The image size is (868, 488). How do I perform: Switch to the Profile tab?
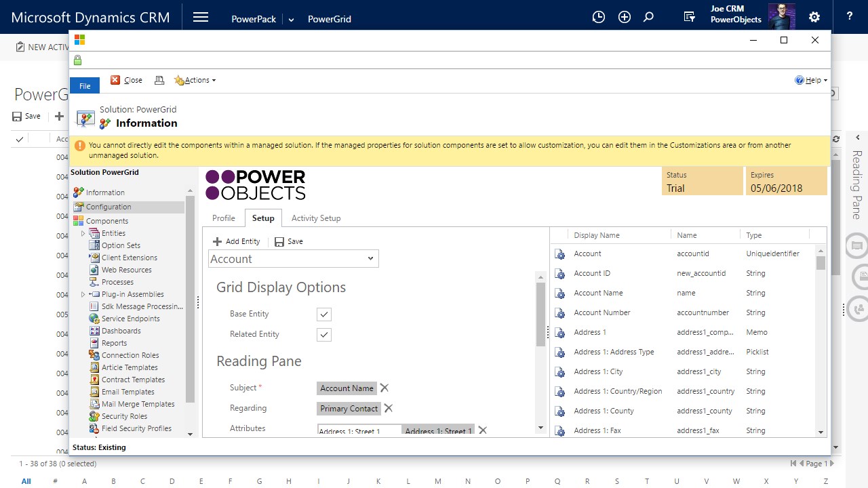pyautogui.click(x=223, y=218)
